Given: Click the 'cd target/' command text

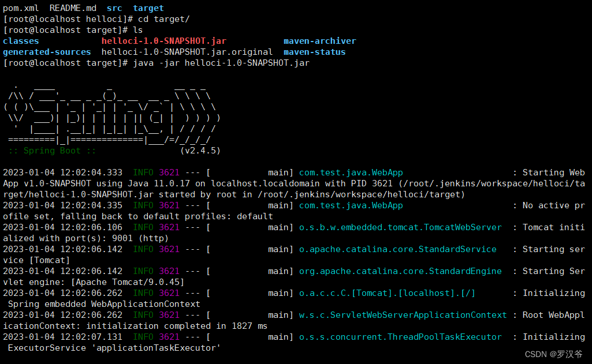Looking at the screenshot, I should (164, 19).
